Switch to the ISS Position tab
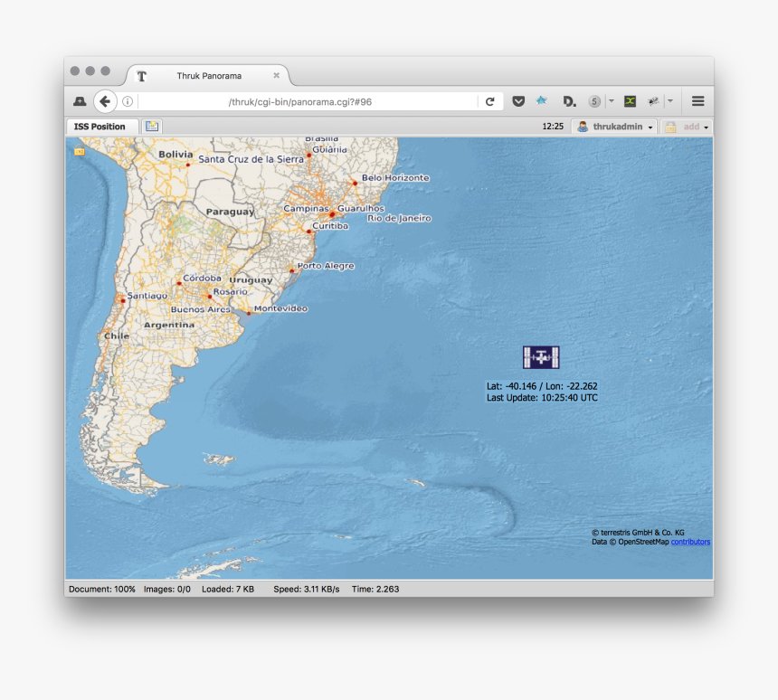Screen dimensions: 778x700 (x=101, y=127)
